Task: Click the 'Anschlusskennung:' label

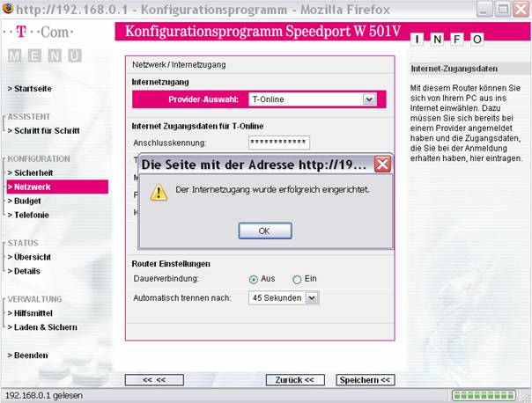Action: tap(170, 143)
